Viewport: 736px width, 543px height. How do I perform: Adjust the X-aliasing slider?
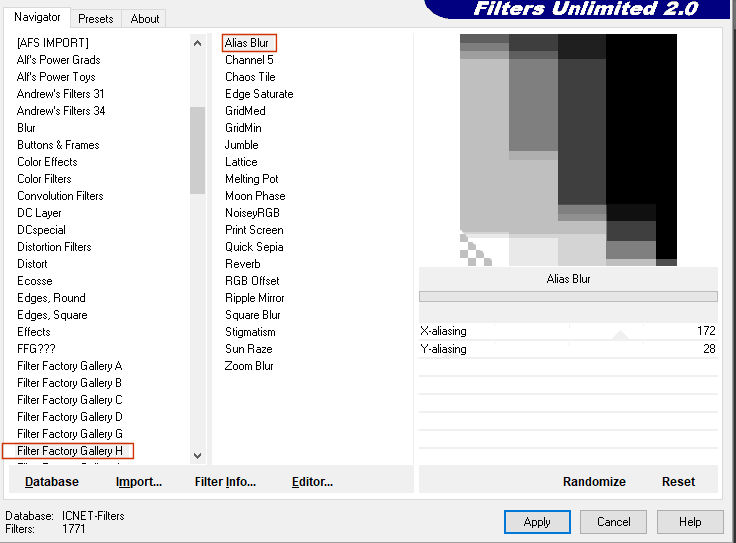[x=568, y=331]
